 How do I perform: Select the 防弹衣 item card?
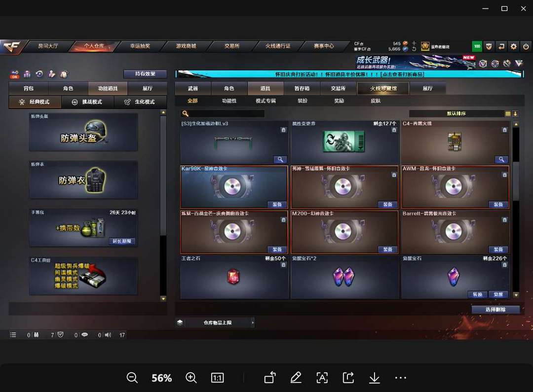coord(83,180)
